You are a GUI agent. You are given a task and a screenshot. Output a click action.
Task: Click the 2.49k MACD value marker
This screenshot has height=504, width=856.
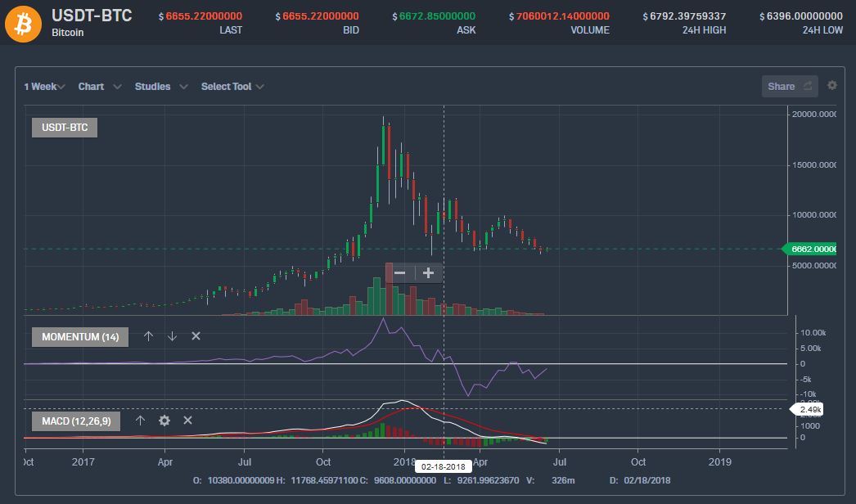click(808, 409)
